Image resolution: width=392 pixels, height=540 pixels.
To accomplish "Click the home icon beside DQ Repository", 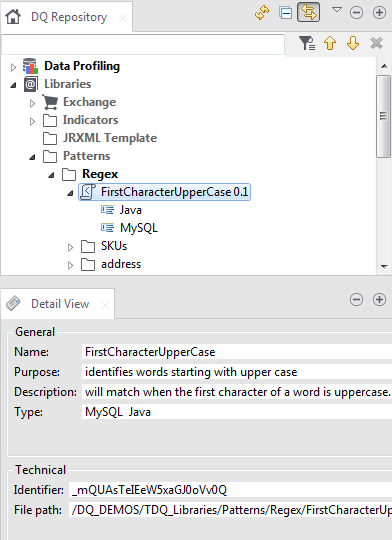I will pos(13,17).
